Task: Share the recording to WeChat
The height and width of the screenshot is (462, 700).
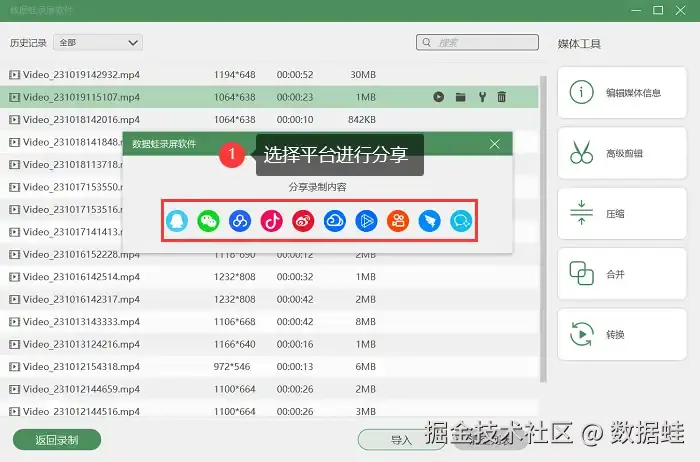Action: [x=208, y=221]
